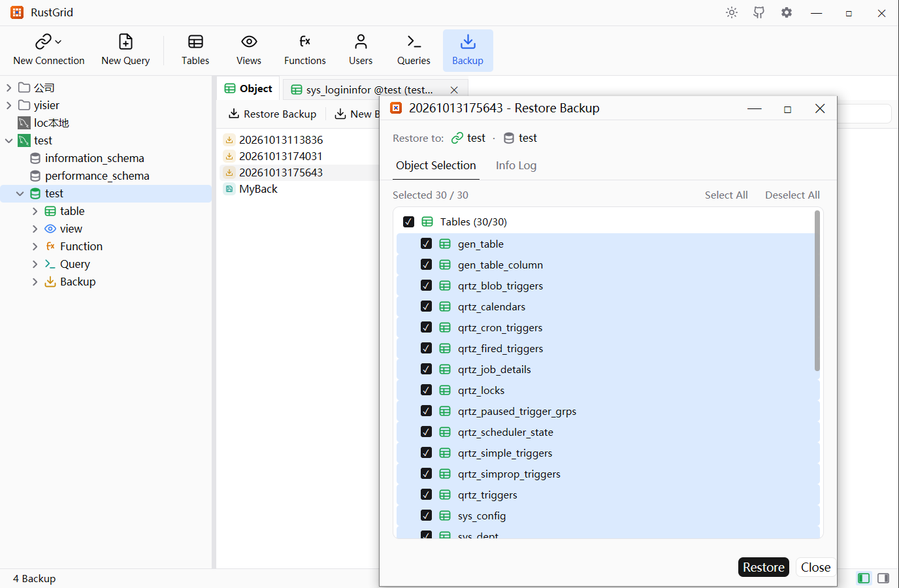Toggle the left sidebar panel icon
This screenshot has width=899, height=588.
click(x=864, y=578)
